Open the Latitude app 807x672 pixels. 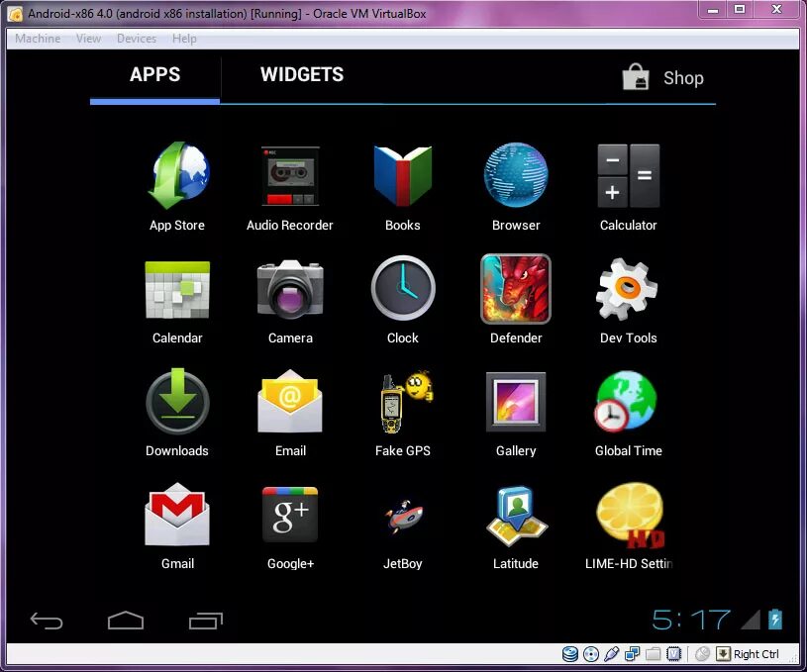(517, 516)
